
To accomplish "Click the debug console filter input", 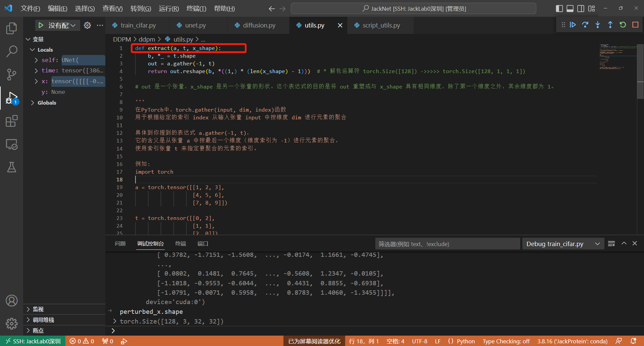I will click(447, 244).
